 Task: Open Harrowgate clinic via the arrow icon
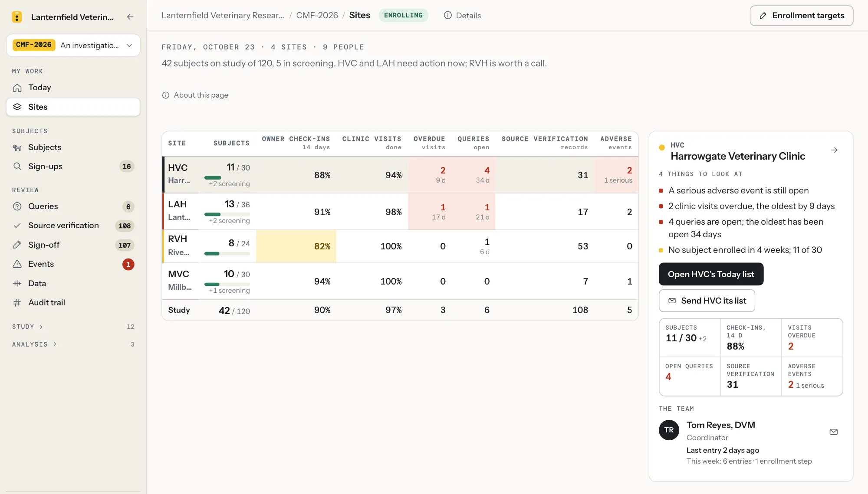tap(834, 150)
